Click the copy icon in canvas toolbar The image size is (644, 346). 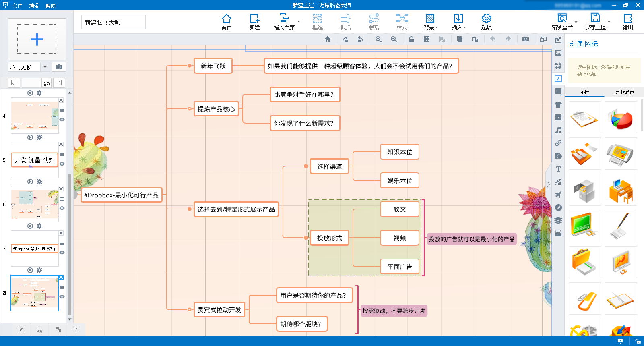460,39
